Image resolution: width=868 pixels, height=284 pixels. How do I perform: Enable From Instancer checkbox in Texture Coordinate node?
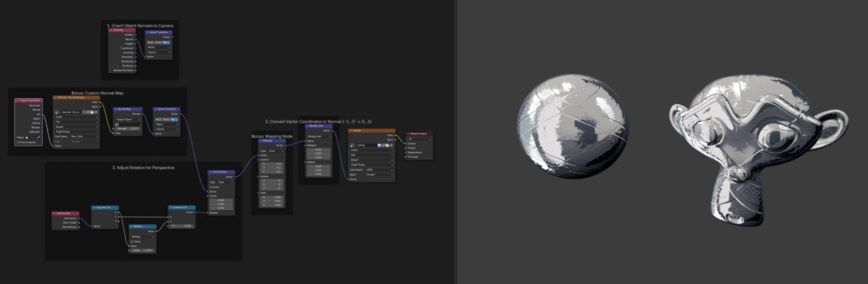click(18, 142)
